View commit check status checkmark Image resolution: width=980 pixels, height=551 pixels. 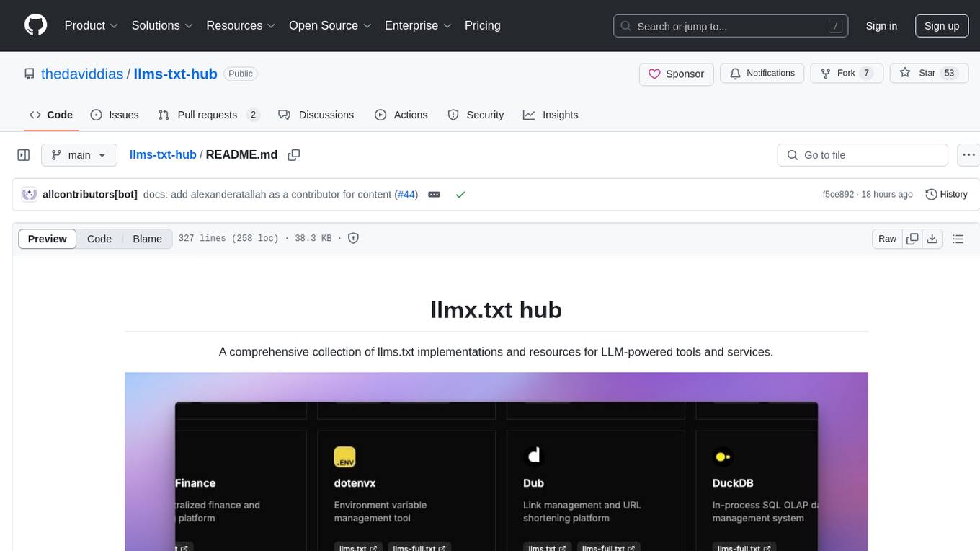click(460, 195)
